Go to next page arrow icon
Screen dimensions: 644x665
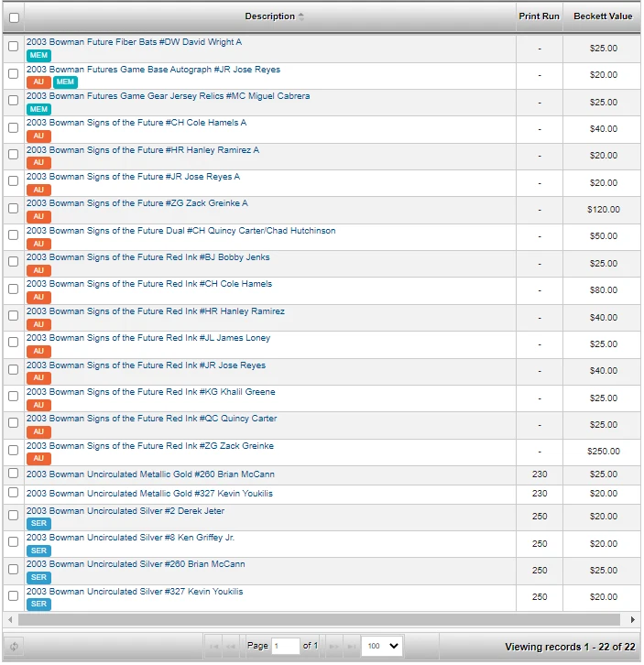334,647
